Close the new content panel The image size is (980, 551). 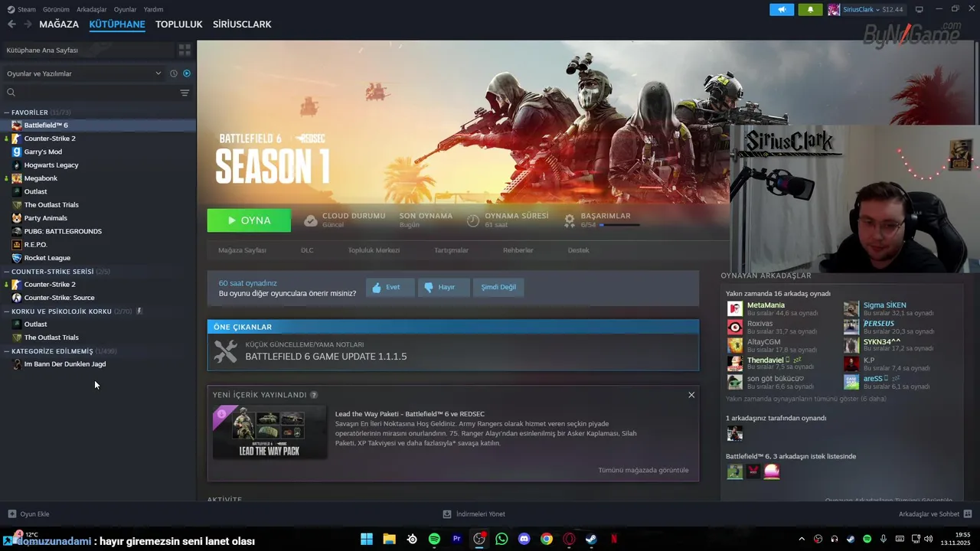(691, 395)
